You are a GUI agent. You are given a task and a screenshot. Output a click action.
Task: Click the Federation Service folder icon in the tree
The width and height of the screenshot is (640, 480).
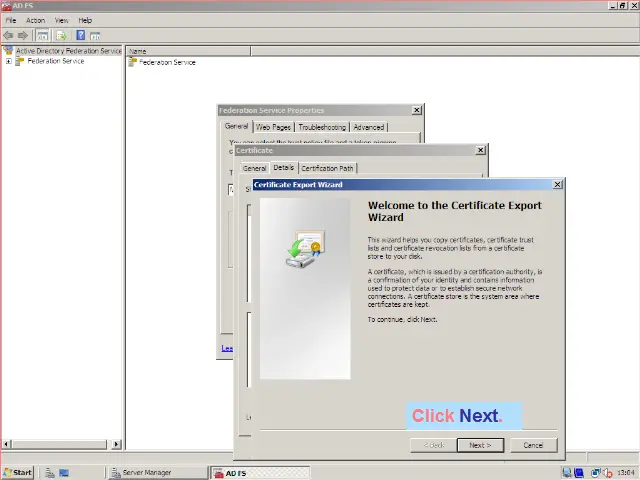(19, 61)
